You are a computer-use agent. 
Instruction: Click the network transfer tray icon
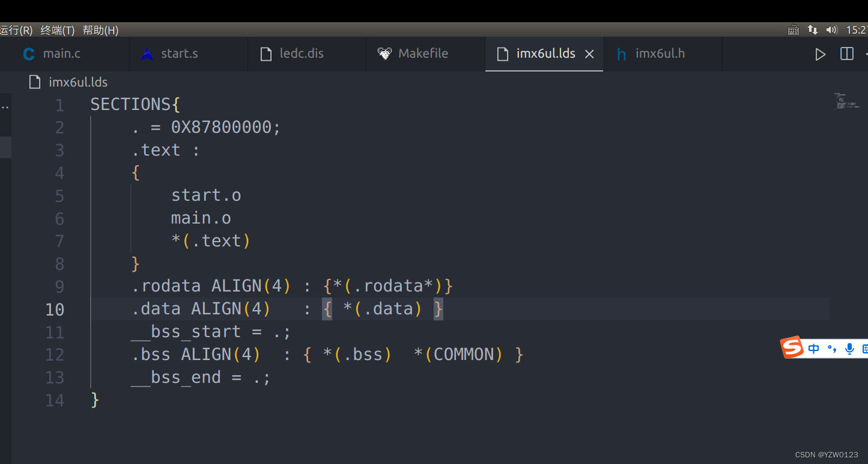point(813,29)
